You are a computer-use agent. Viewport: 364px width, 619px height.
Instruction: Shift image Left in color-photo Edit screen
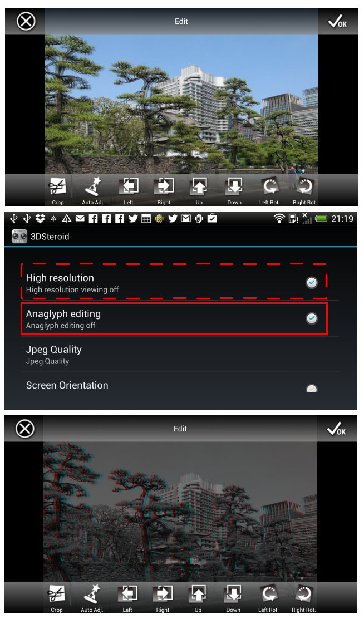point(129,190)
